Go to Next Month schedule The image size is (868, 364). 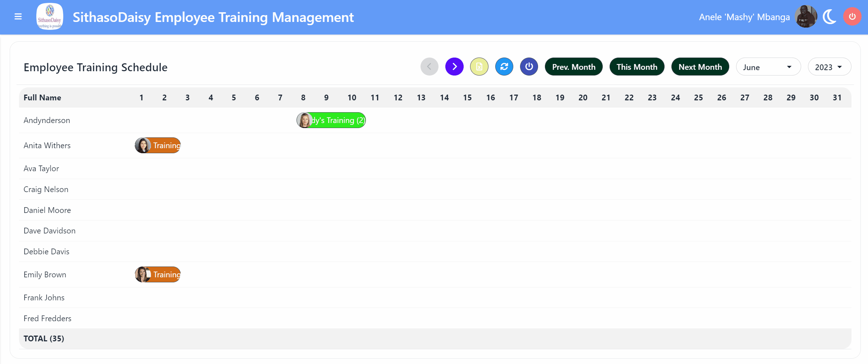[700, 67]
